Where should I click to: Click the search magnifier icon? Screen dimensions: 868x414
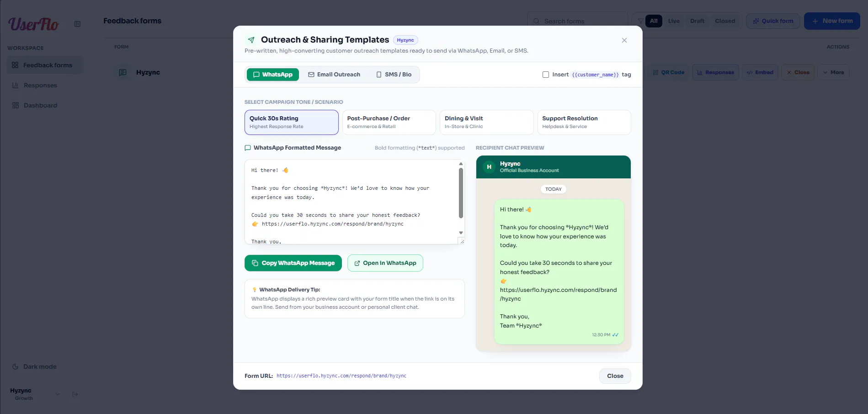[536, 21]
